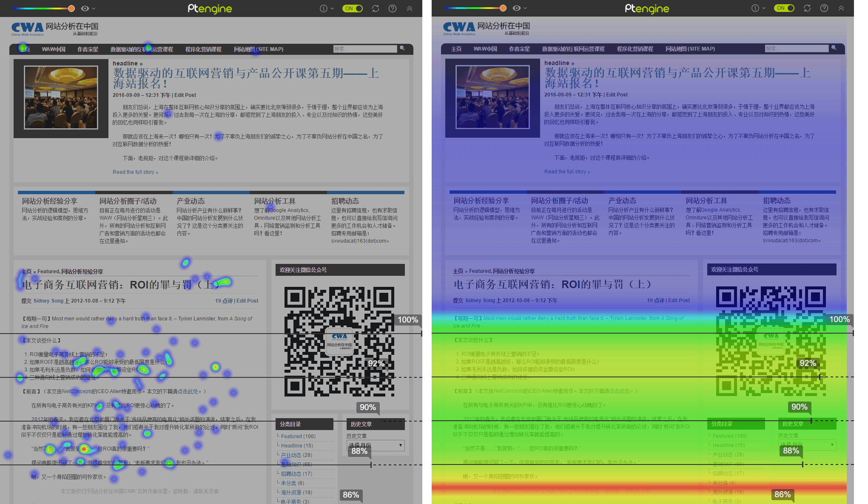This screenshot has width=868, height=504.
Task: Click the orange heatmap slider handle in left toolbar
Action: pyautogui.click(x=71, y=8)
